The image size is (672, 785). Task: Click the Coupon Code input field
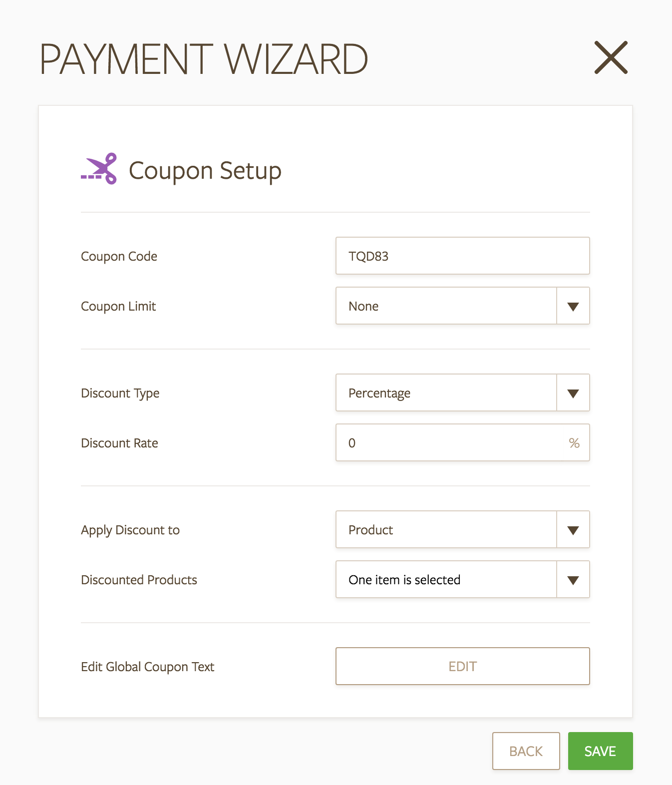pos(462,256)
